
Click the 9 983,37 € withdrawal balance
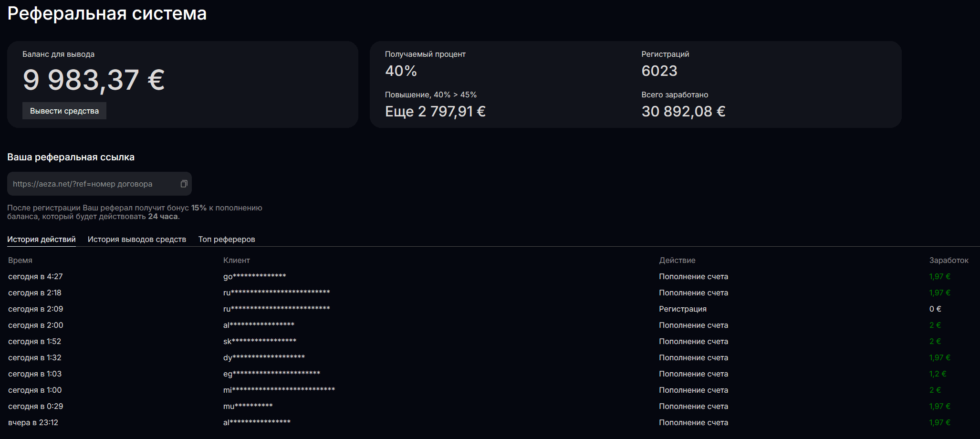94,80
